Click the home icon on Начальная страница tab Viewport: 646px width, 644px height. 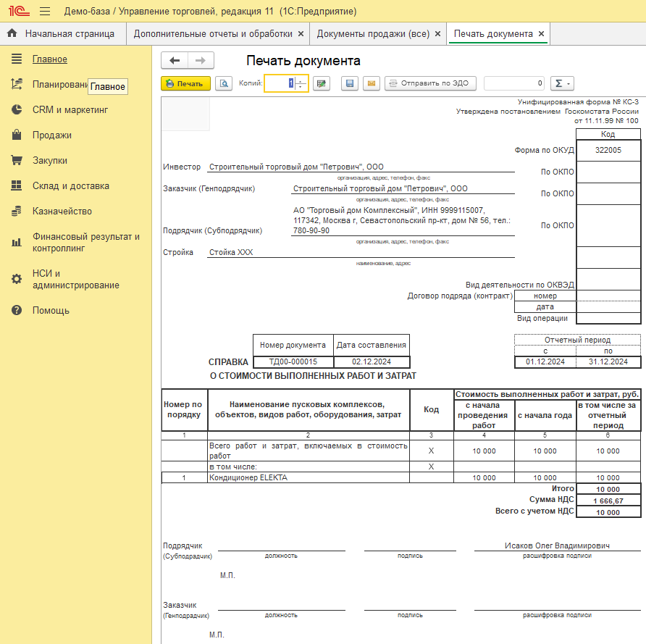point(12,33)
